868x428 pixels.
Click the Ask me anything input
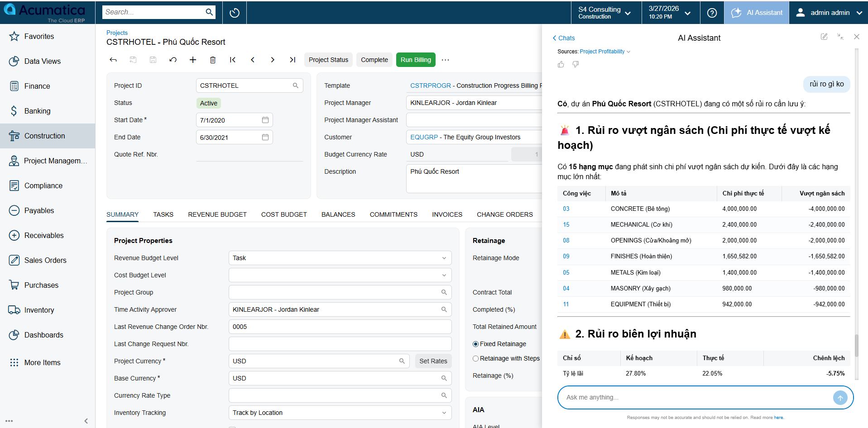coord(697,397)
